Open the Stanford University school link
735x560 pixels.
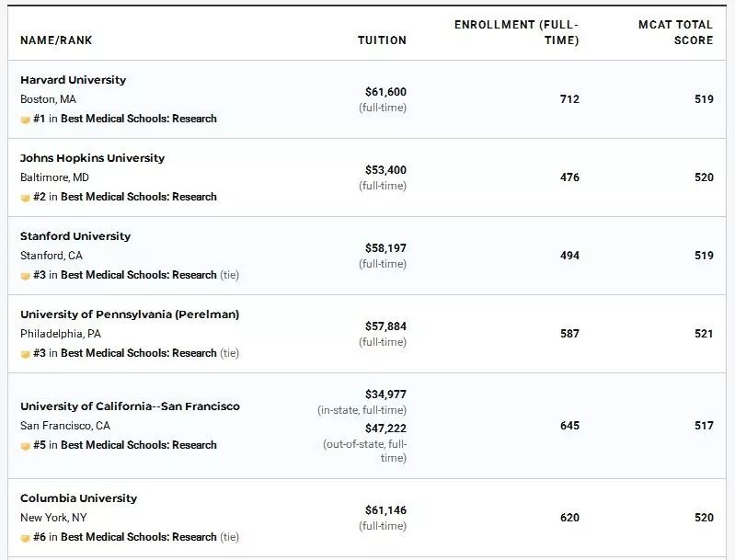(x=75, y=236)
